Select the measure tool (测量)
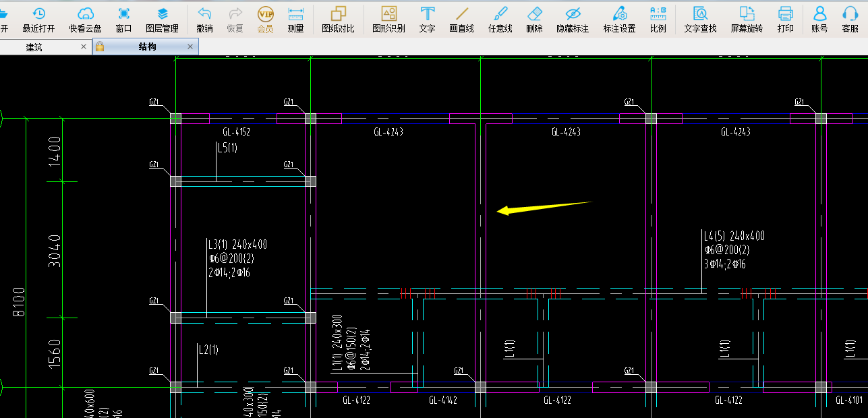The height and width of the screenshot is (418, 868). click(x=295, y=19)
